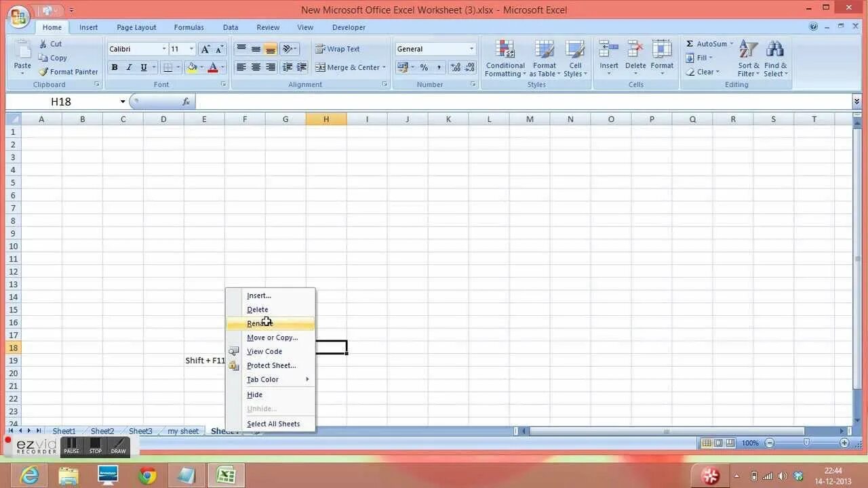
Task: Click the Decrease Decimal icon
Action: pos(469,68)
